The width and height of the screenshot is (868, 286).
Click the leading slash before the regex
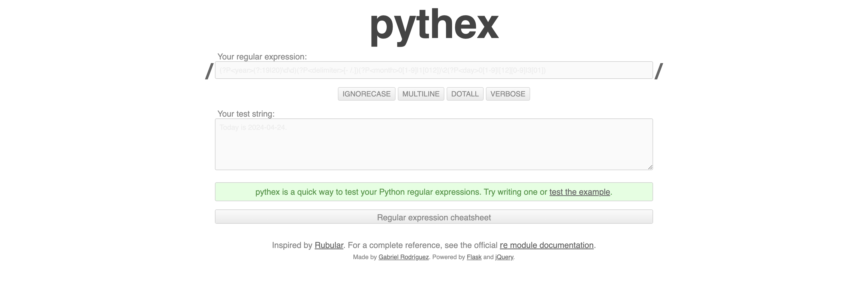click(209, 71)
